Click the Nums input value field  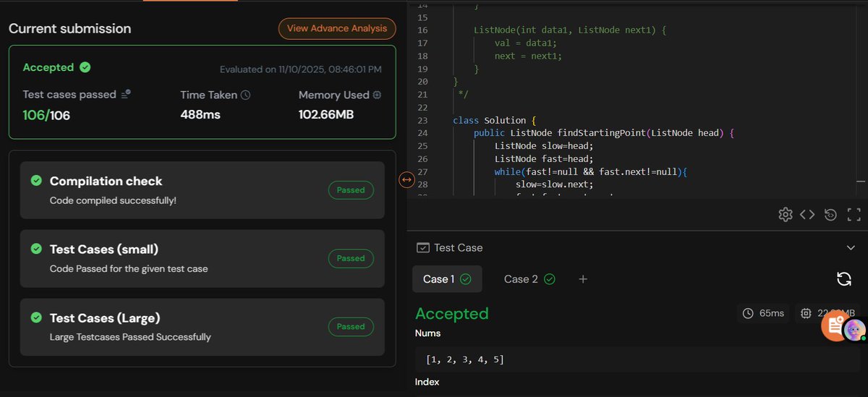(x=637, y=359)
